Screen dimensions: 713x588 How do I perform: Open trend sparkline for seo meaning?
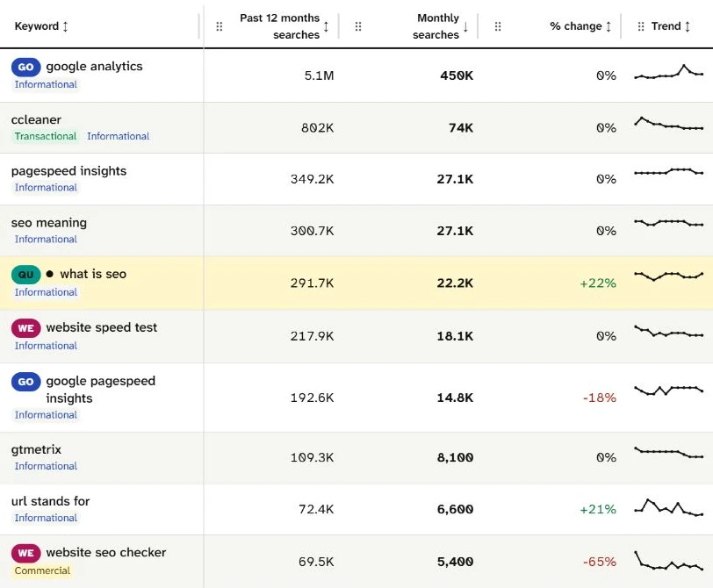[669, 223]
